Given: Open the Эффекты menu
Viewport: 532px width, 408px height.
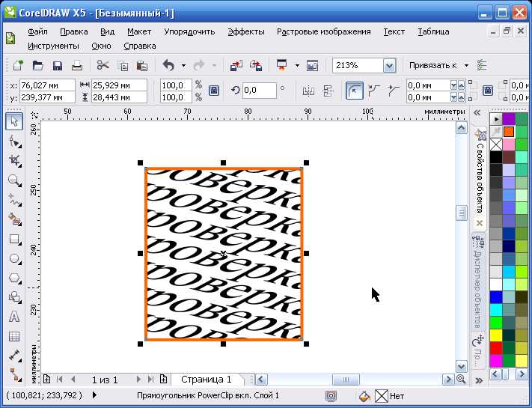Looking at the screenshot, I should coord(246,31).
